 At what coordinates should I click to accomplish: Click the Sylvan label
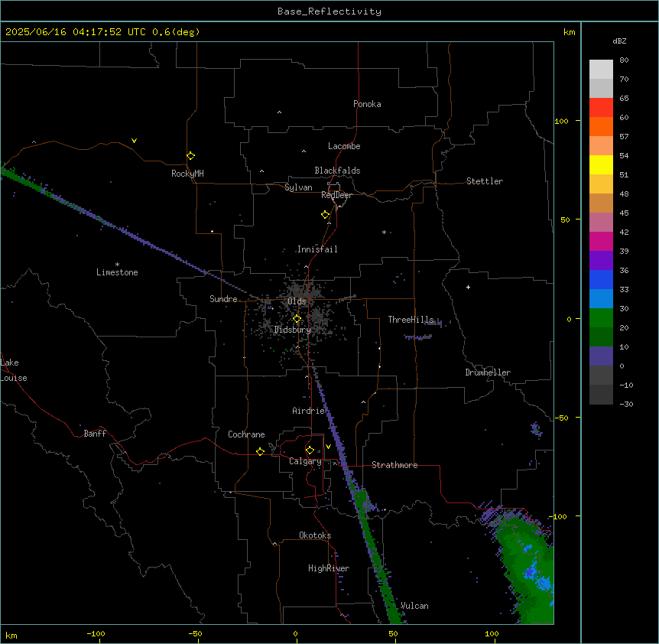tap(298, 187)
